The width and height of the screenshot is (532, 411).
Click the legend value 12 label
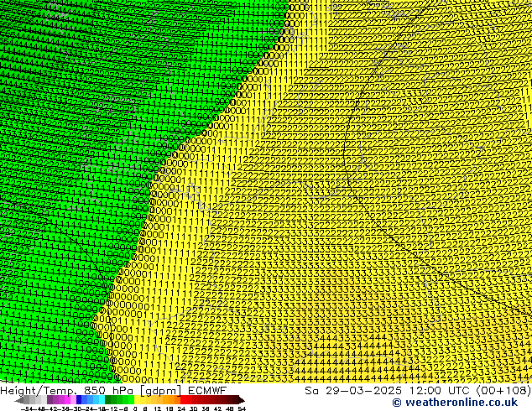(x=157, y=408)
